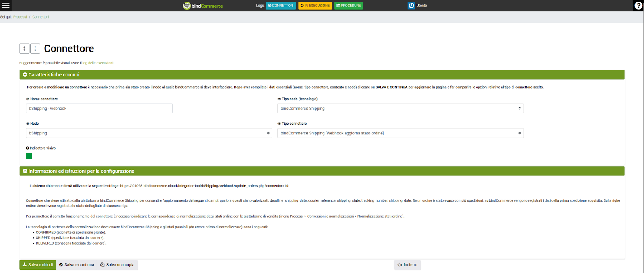Click the Utente power icon
The image size is (644, 274).
pos(411,6)
